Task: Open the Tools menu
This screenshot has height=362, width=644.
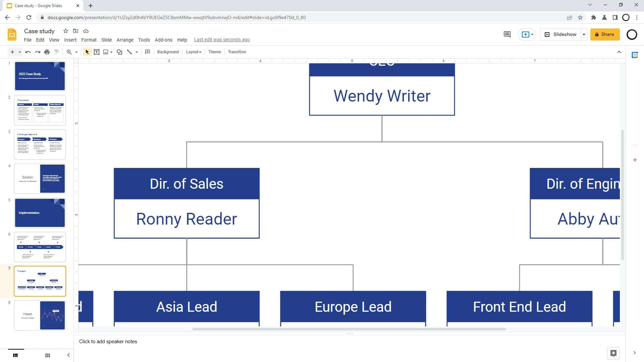Action: click(x=144, y=40)
